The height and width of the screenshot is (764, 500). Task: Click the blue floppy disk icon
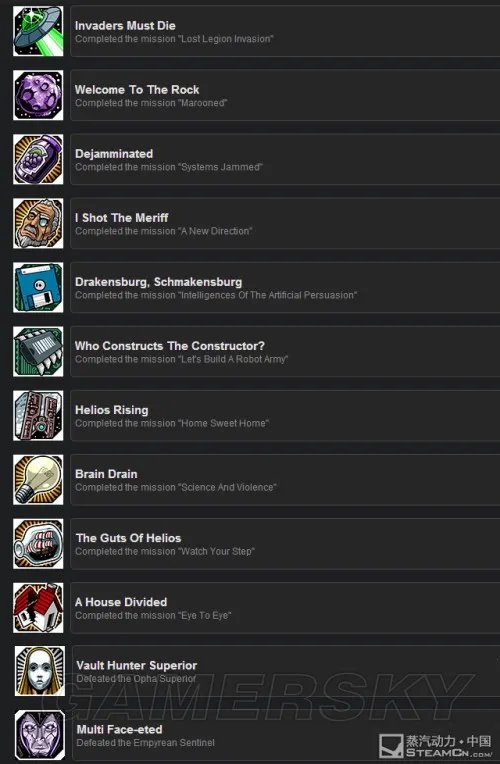pos(38,287)
